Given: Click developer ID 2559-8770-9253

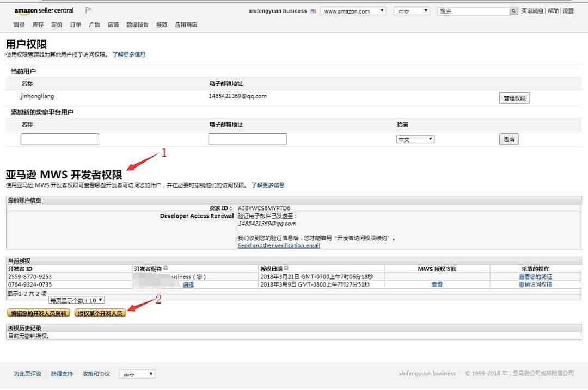Looking at the screenshot, I should [30, 276].
